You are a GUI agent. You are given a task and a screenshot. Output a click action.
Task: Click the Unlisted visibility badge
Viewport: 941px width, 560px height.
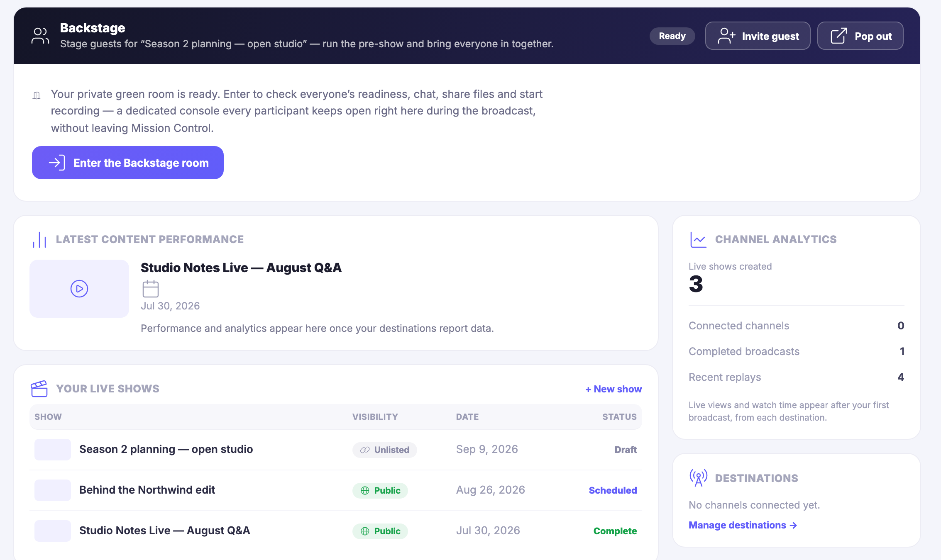tap(385, 450)
